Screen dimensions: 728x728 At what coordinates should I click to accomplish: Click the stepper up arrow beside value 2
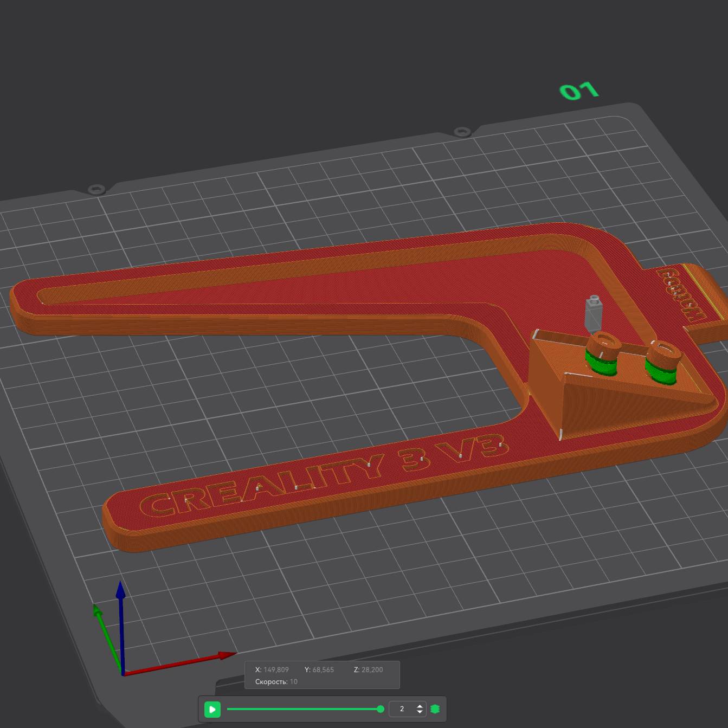pyautogui.click(x=420, y=705)
